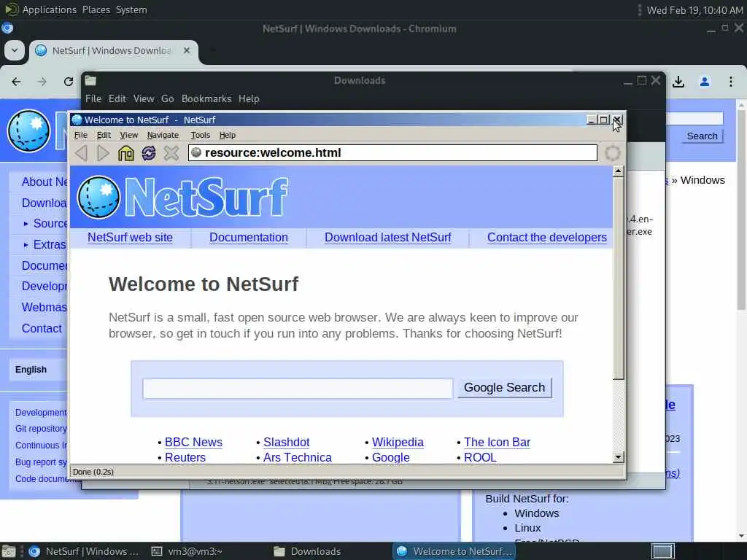This screenshot has height=560, width=747.
Task: Open NetSurf Home page icon
Action: coord(125,153)
